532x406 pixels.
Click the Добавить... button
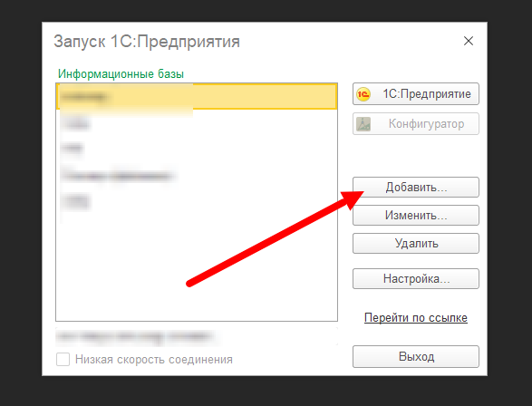416,188
